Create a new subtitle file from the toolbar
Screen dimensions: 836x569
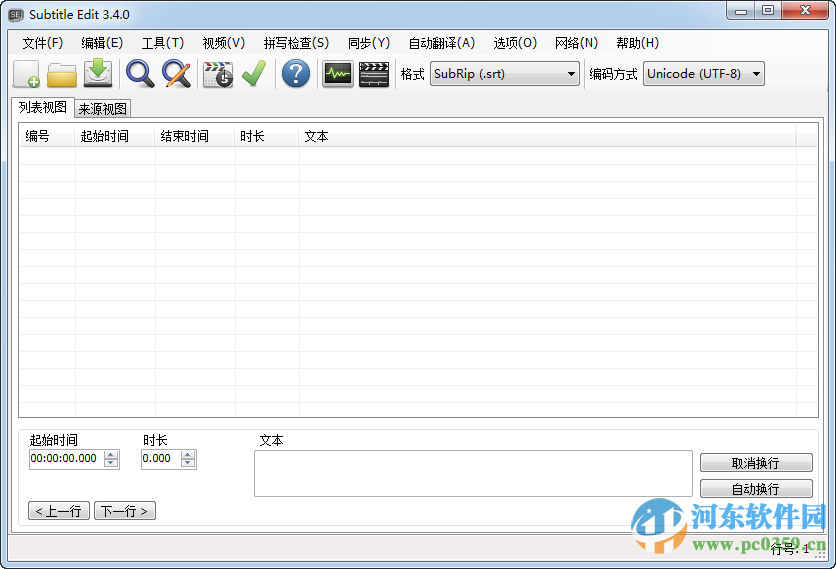click(26, 74)
